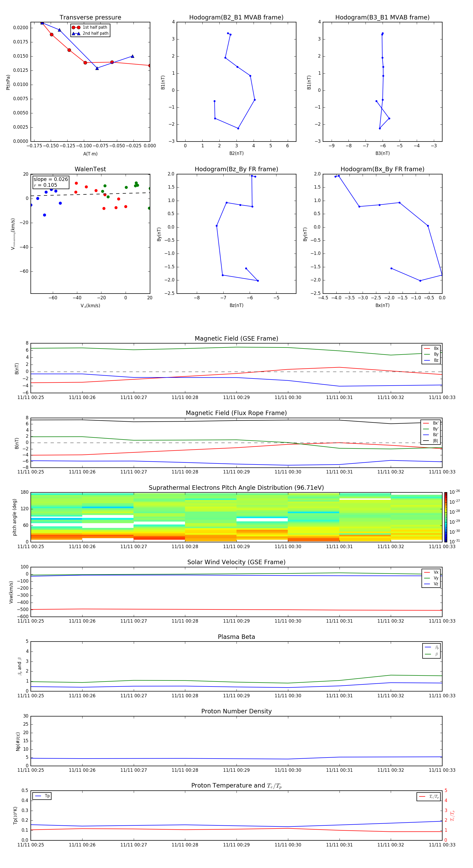Click the Tp legend entry in temperature panel

tap(42, 796)
